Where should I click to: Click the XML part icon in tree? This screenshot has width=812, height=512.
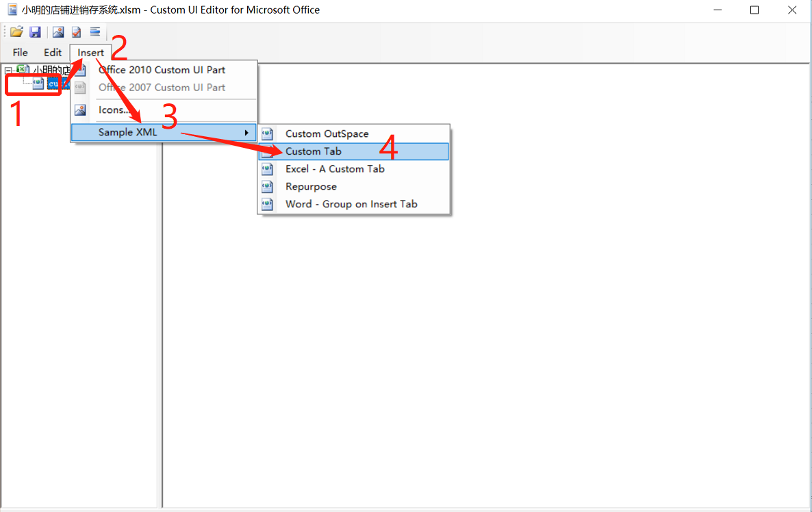tap(38, 84)
